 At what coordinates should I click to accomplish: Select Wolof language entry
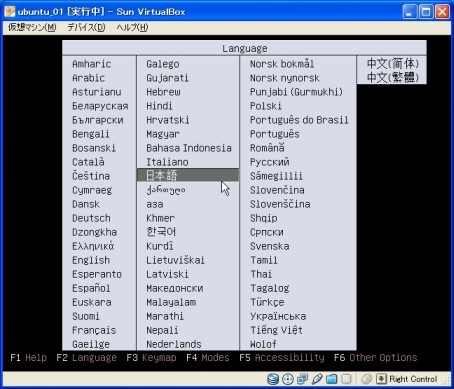(x=263, y=344)
